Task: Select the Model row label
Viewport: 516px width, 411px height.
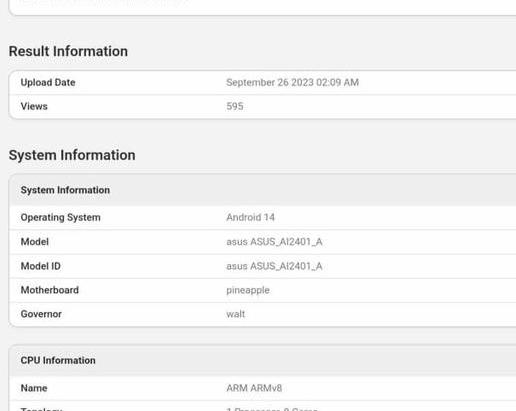Action: [x=35, y=242]
